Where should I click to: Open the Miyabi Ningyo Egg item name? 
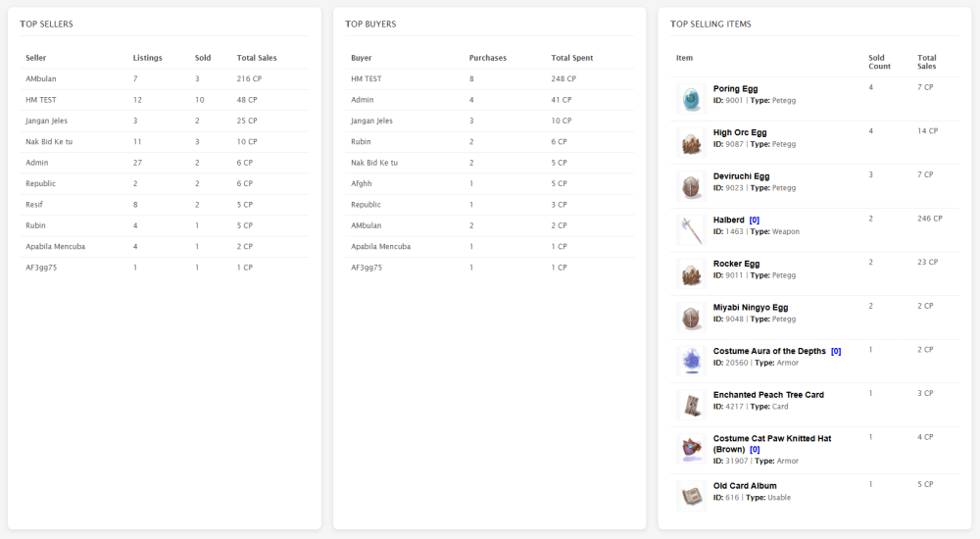coord(751,308)
